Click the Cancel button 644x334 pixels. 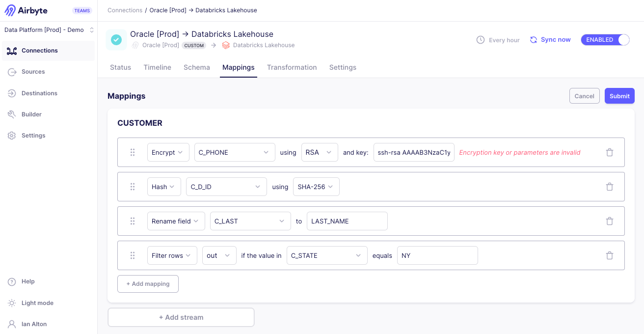pos(585,96)
